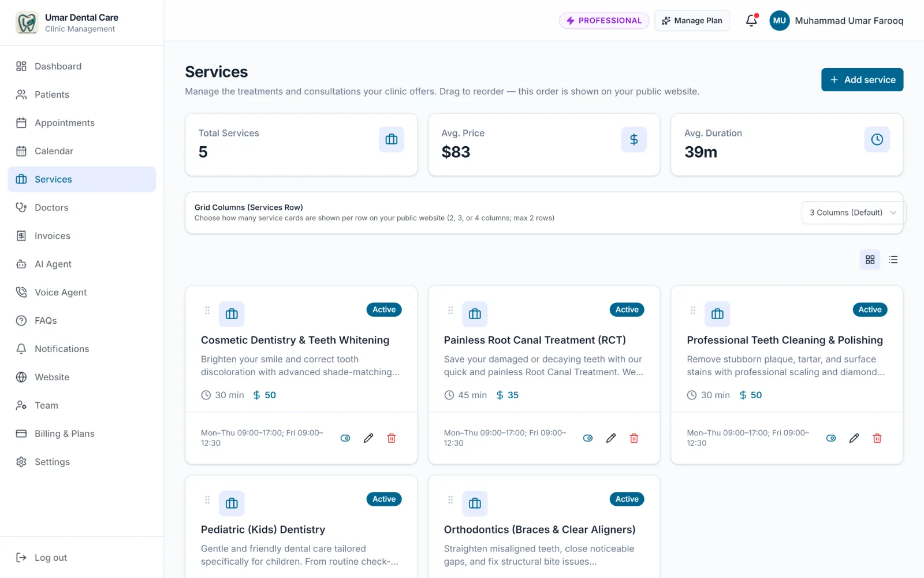Click Orthodontics (Braces & Clear Aligners) title
Image resolution: width=924 pixels, height=578 pixels.
[x=539, y=529]
